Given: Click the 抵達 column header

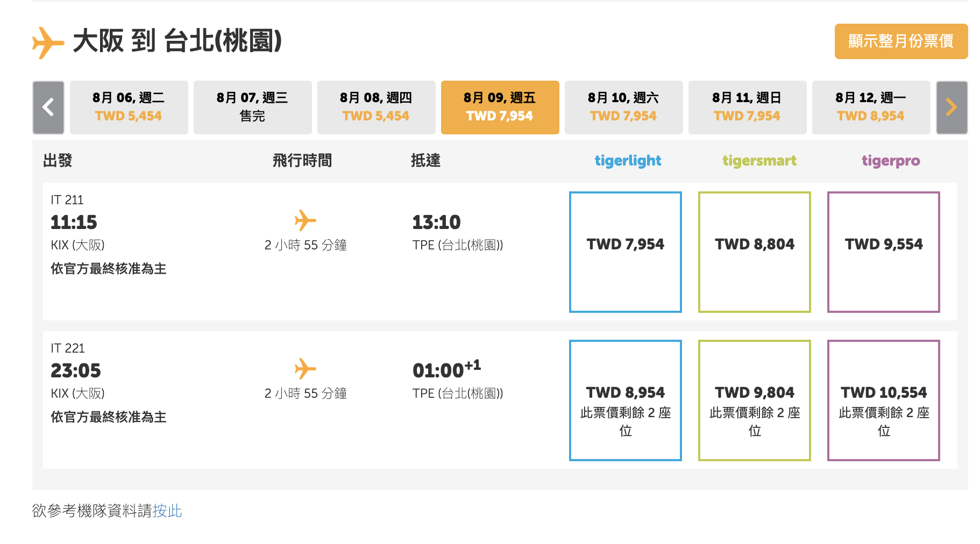Looking at the screenshot, I should tap(425, 160).
